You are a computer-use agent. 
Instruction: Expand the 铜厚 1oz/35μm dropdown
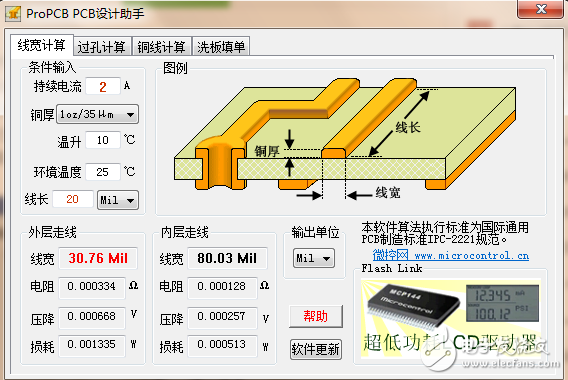coord(97,114)
